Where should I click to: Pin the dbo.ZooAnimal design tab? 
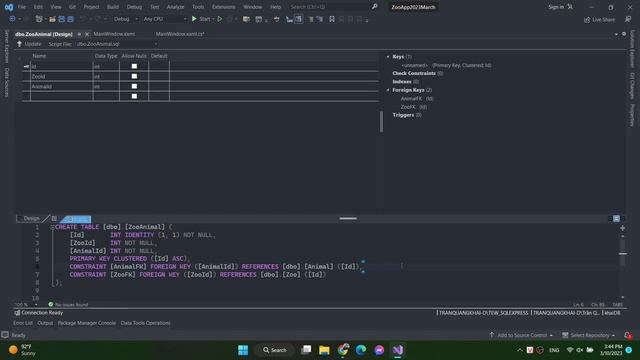coord(79,34)
